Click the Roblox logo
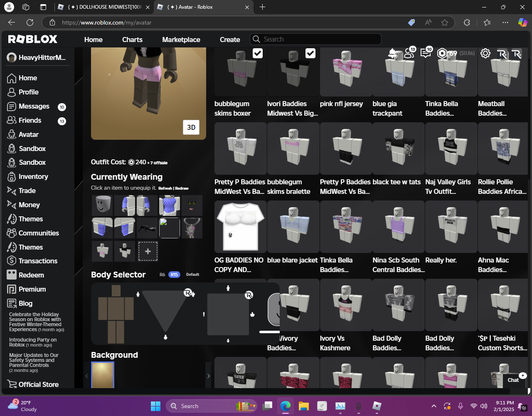Image resolution: width=532 pixels, height=416 pixels. point(33,39)
